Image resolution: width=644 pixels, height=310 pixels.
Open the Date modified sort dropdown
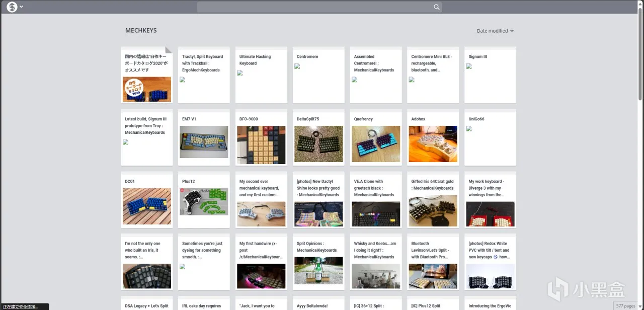click(x=495, y=31)
